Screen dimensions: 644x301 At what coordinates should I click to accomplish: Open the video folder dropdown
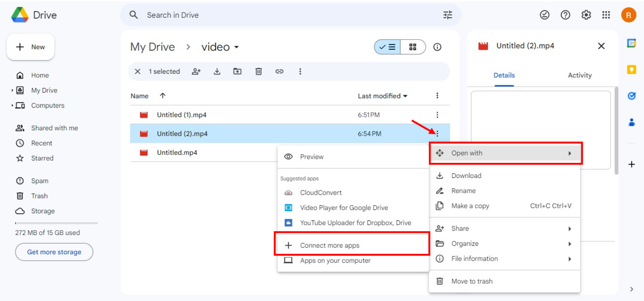pos(220,47)
